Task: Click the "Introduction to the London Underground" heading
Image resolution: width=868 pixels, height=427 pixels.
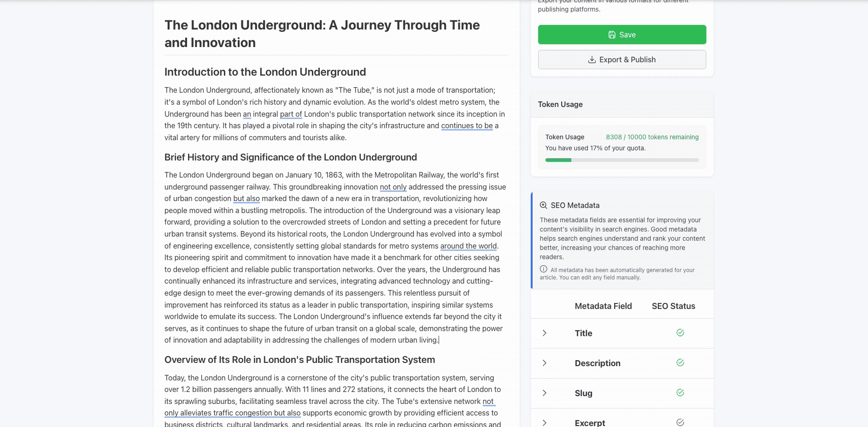Action: pyautogui.click(x=265, y=72)
